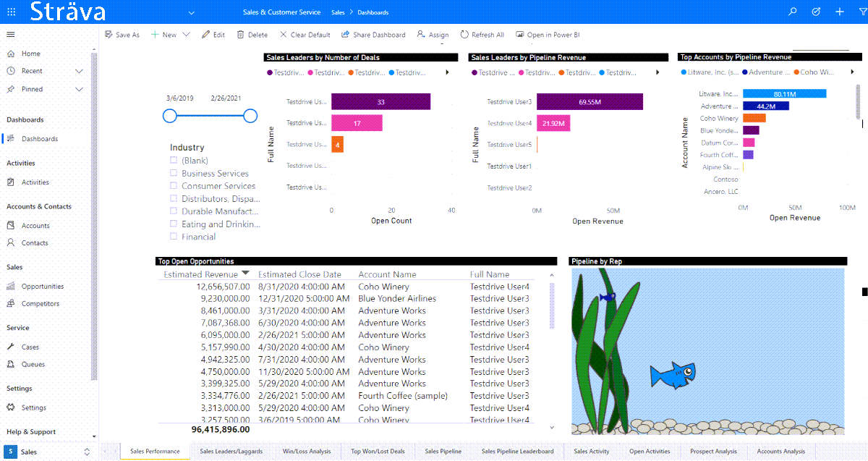The image size is (868, 461).
Task: Open Opportunities in the sidebar
Action: (x=42, y=287)
